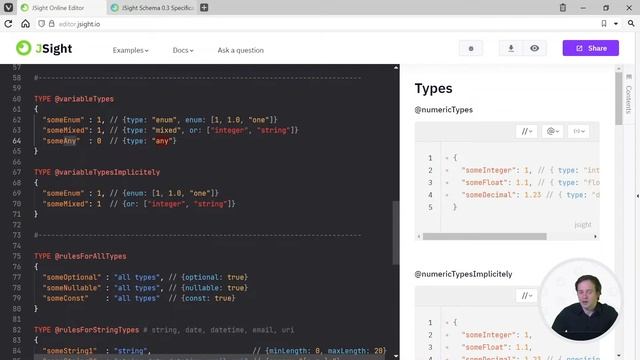Click the dot indicator button in header

pos(471,48)
